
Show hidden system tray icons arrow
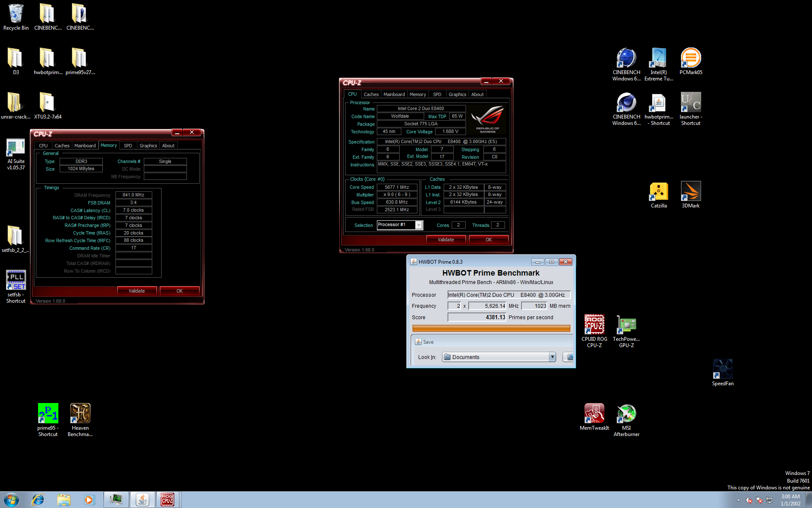coord(738,500)
